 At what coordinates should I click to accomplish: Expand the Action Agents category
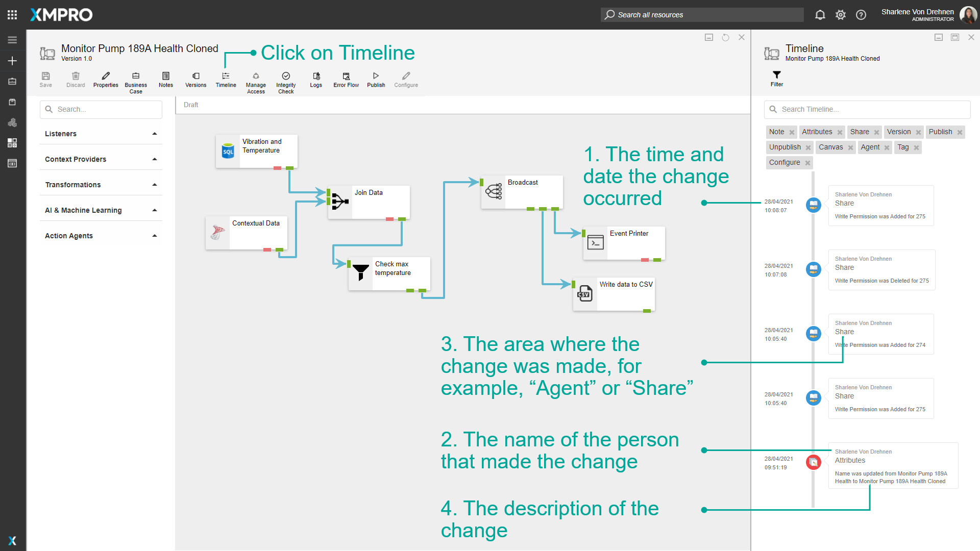[101, 236]
